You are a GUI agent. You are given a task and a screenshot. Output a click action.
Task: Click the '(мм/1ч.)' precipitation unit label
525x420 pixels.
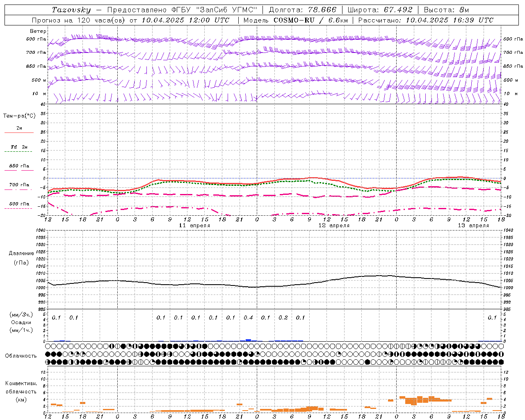[21, 330]
